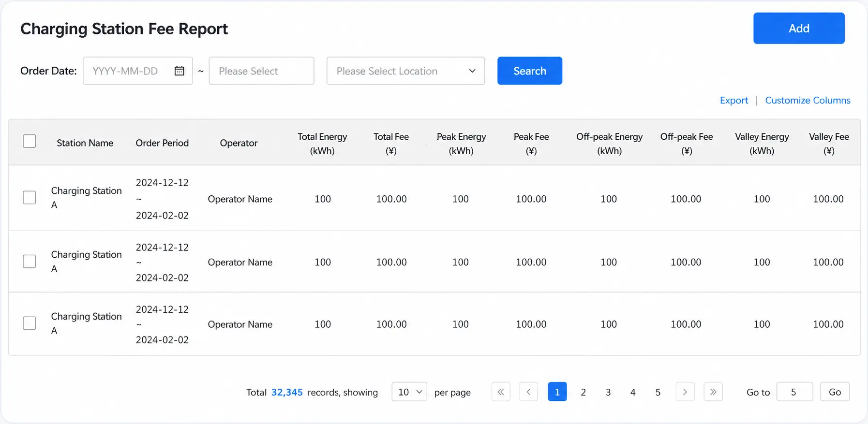Select page 4 in pagination
This screenshot has width=868, height=424.
pos(633,392)
